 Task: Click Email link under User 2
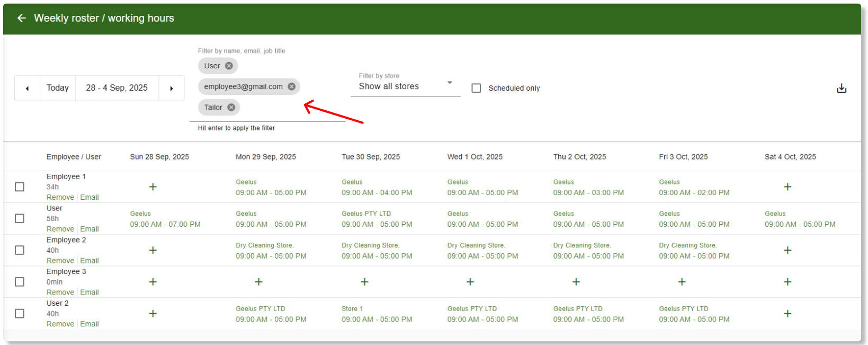[90, 324]
